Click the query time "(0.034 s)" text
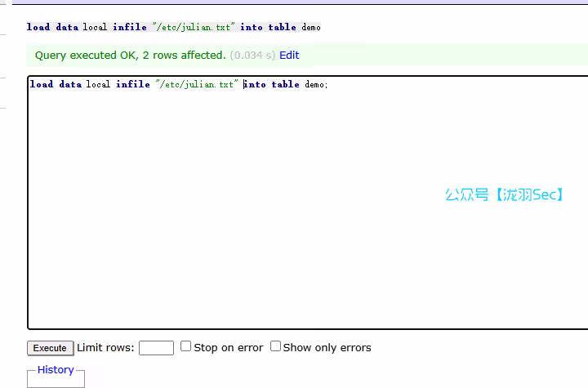Viewport: 588px width, 388px height. click(x=252, y=56)
